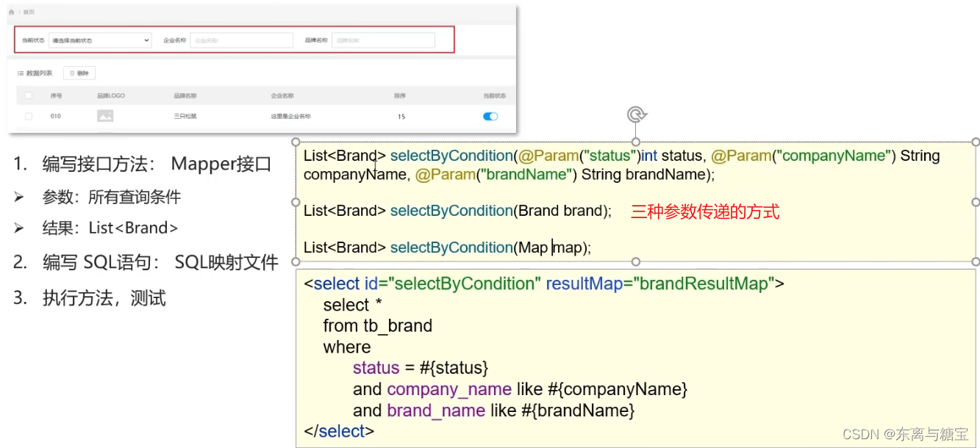This screenshot has width=980, height=448.
Task: Click the 首页 breadcrumb link
Action: tap(29, 12)
